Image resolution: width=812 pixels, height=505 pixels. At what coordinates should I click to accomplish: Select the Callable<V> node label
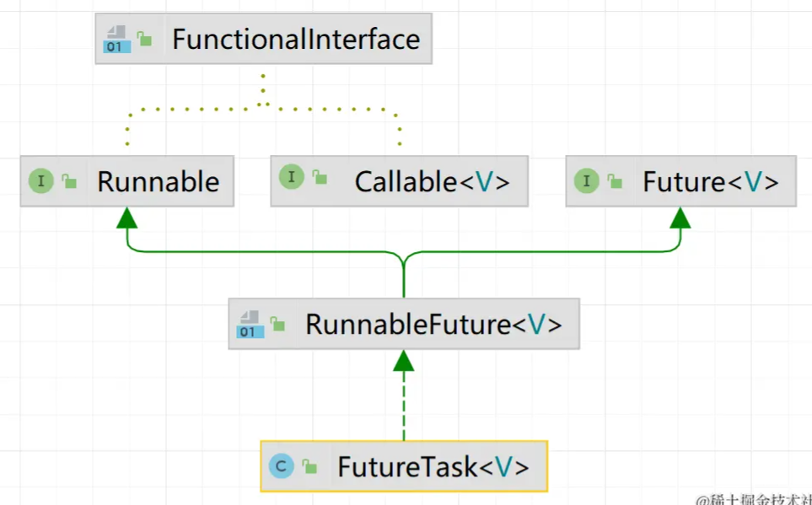click(x=432, y=181)
